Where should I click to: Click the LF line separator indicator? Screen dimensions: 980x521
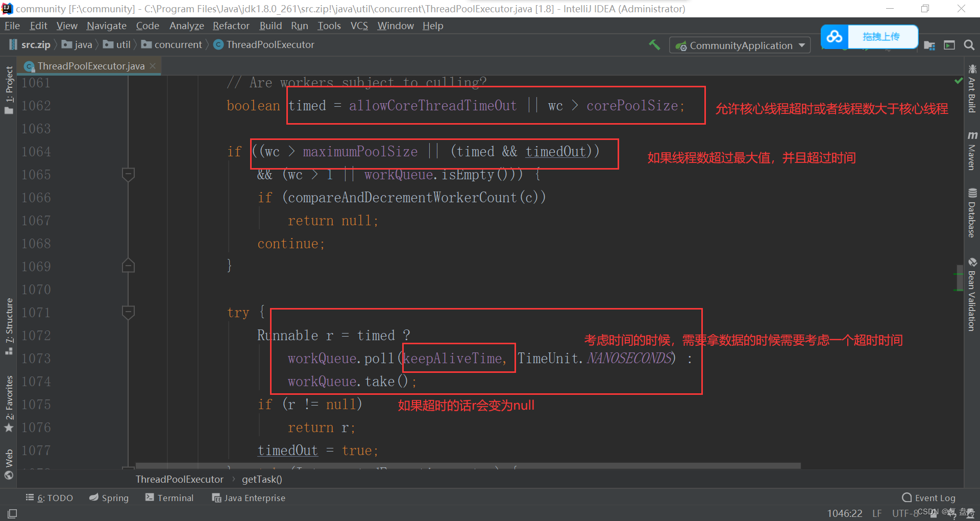pos(877,513)
